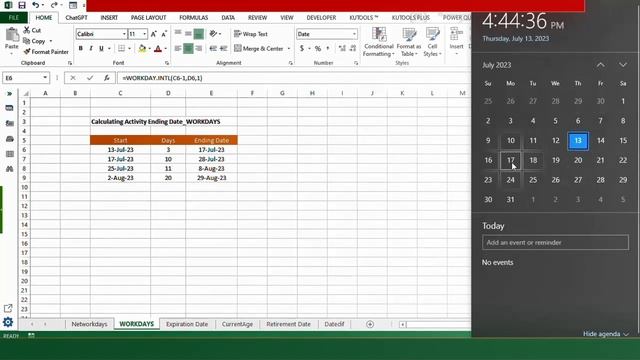Open the Name Box dropdown arrow
This screenshot has height=360, width=640.
point(45,78)
